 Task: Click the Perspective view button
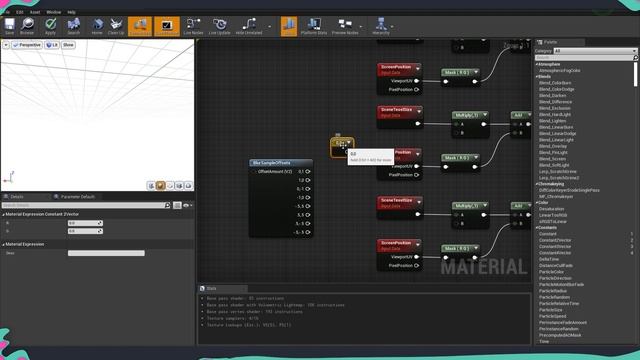click(x=27, y=45)
